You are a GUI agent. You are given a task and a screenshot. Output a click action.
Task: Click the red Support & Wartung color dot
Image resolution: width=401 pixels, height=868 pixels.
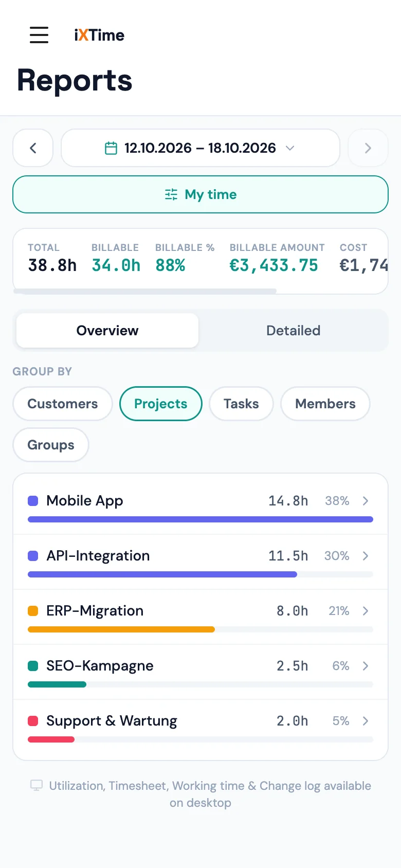[33, 721]
